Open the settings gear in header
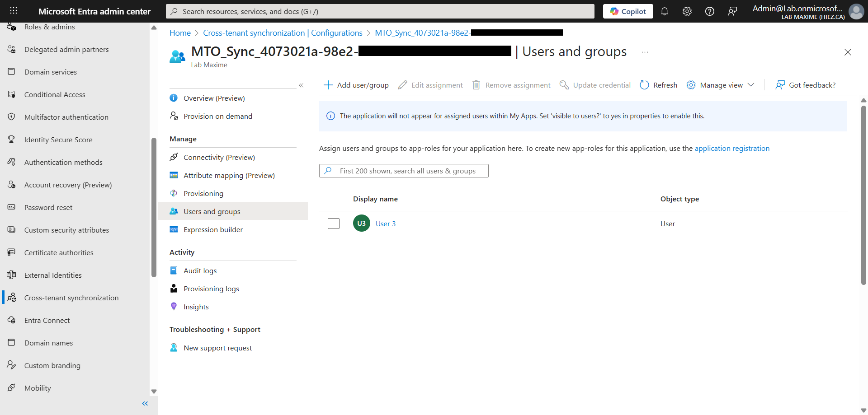868x415 pixels. [687, 11]
